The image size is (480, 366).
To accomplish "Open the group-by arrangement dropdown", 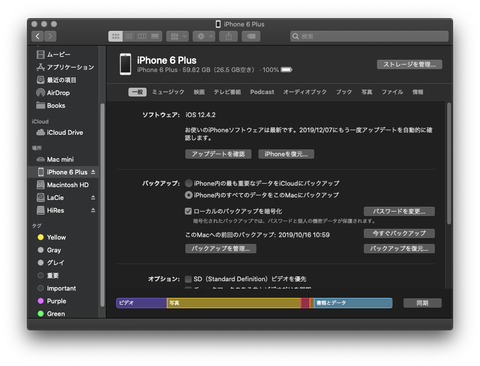I will pos(178,36).
